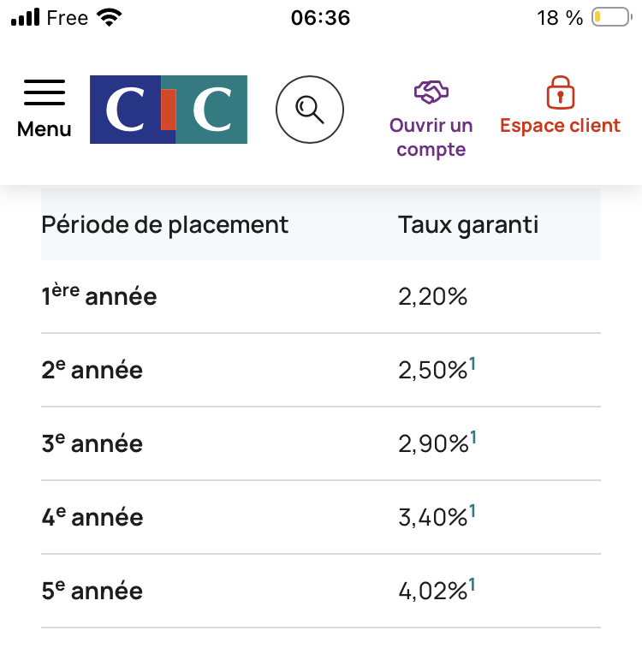Tap the Wi-Fi icon in status bar
This screenshot has width=642, height=672.
pos(109,18)
